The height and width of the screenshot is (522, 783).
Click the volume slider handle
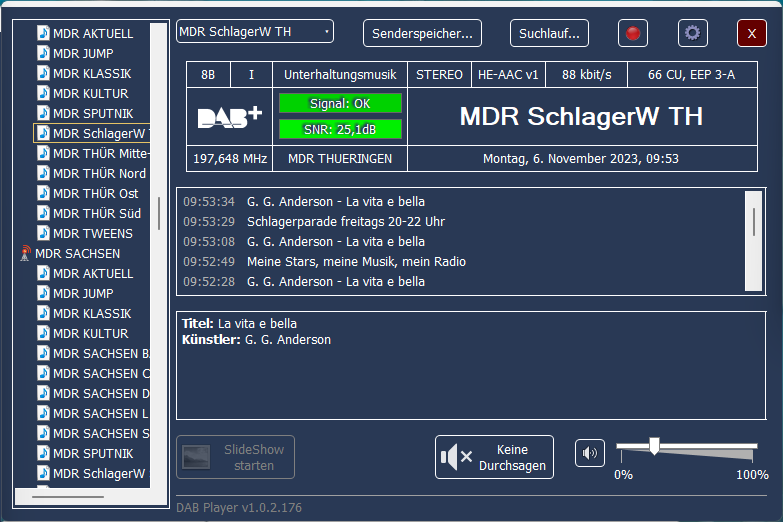654,446
